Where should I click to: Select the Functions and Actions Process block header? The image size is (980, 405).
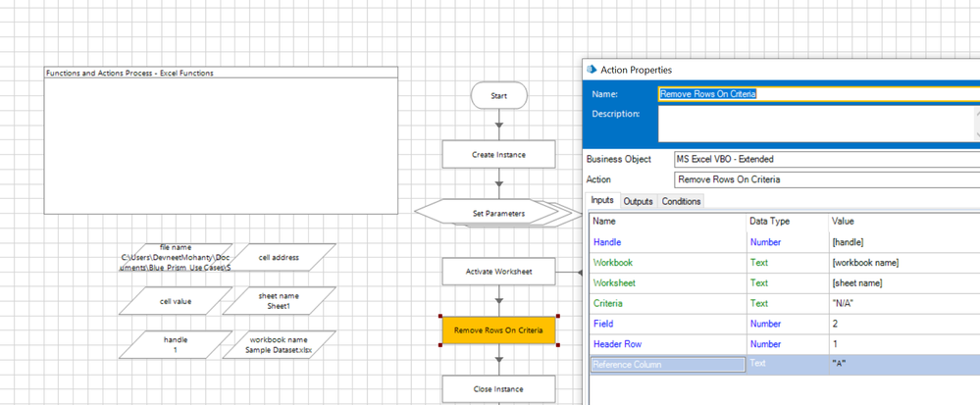tap(221, 73)
